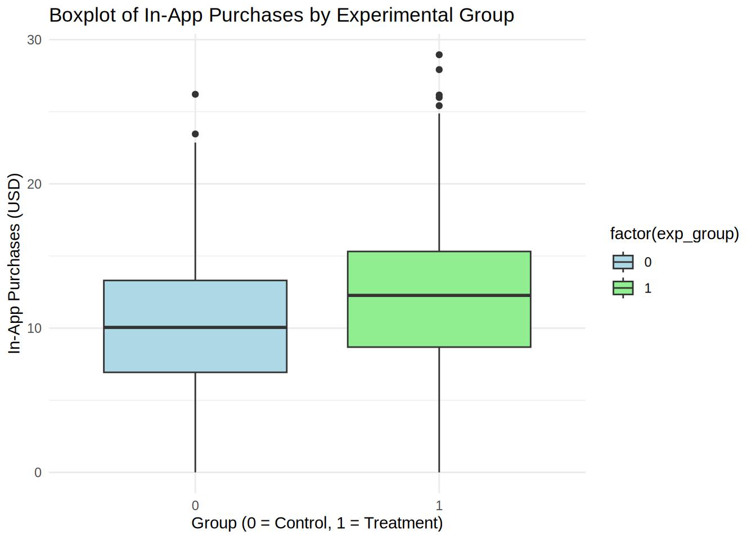Click the blue control group box
Viewport: 756px width, 540px height.
click(x=195, y=349)
